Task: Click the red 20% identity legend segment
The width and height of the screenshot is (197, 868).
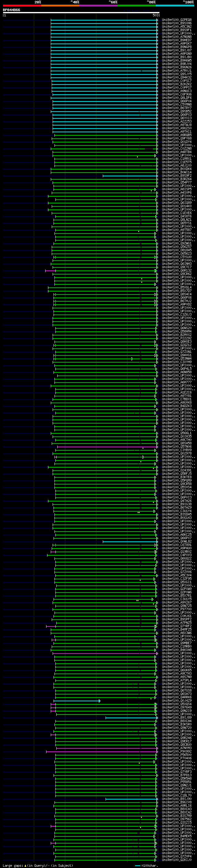Action: [x=22, y=6]
